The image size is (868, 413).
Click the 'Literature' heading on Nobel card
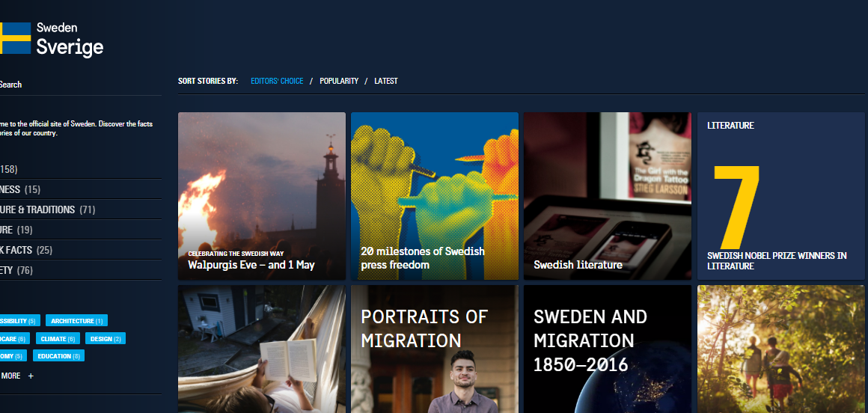[730, 126]
